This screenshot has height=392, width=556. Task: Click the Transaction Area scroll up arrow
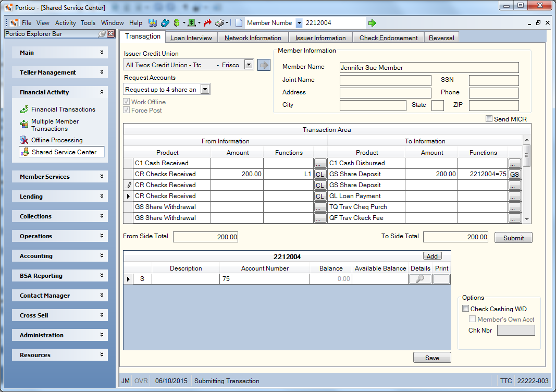[x=527, y=140]
